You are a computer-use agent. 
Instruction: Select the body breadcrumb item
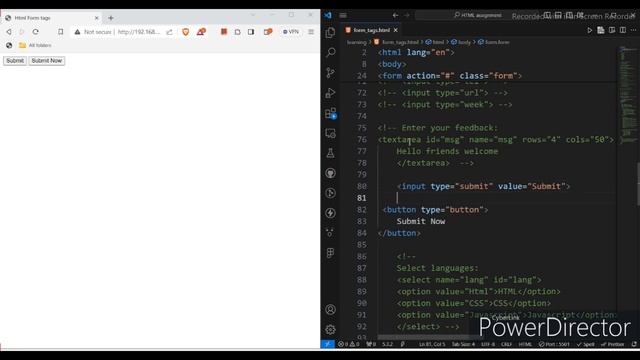[461, 42]
